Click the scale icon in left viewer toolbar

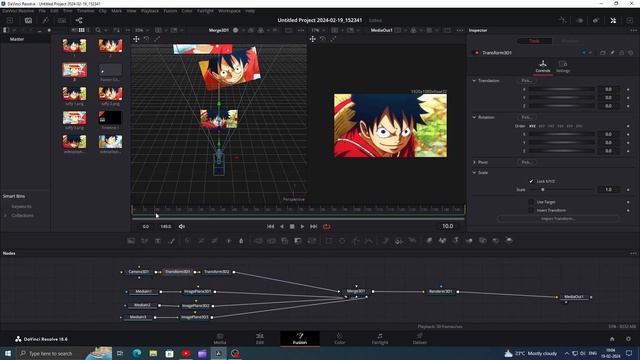[x=157, y=39]
